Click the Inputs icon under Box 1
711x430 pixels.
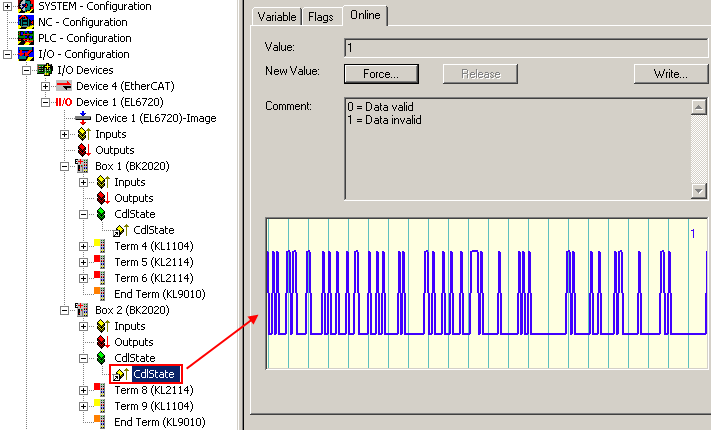103,182
